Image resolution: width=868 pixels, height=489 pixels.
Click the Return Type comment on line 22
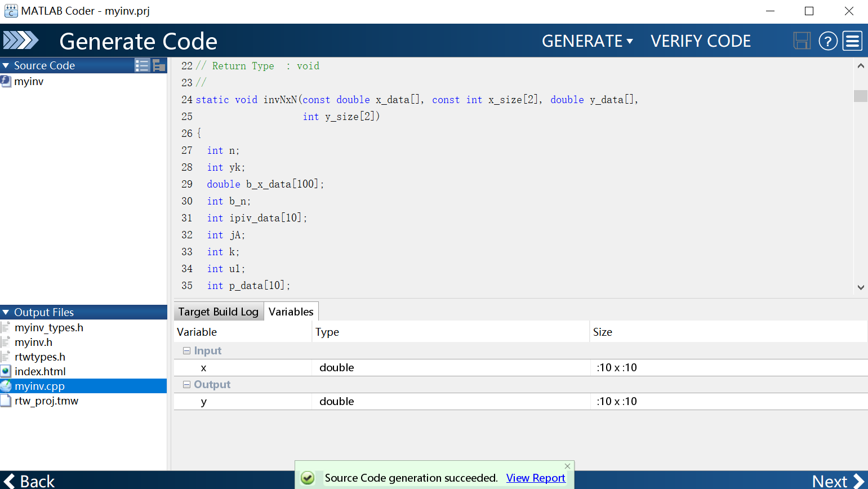(257, 66)
